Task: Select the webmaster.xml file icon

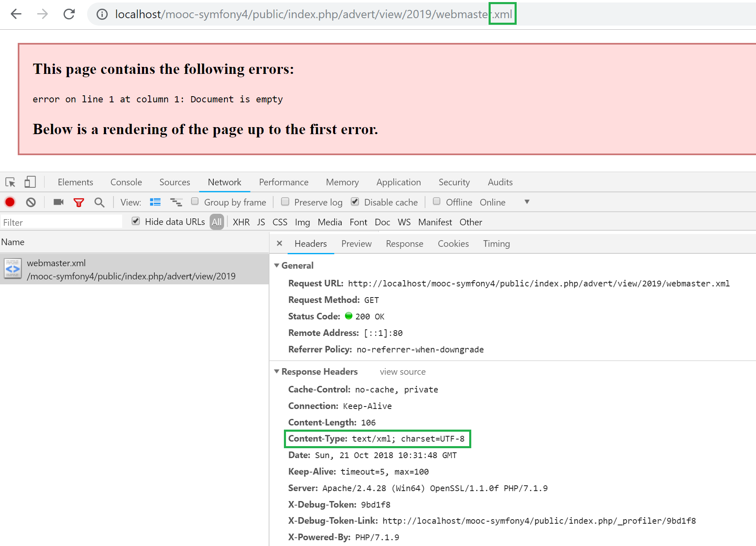Action: point(13,269)
